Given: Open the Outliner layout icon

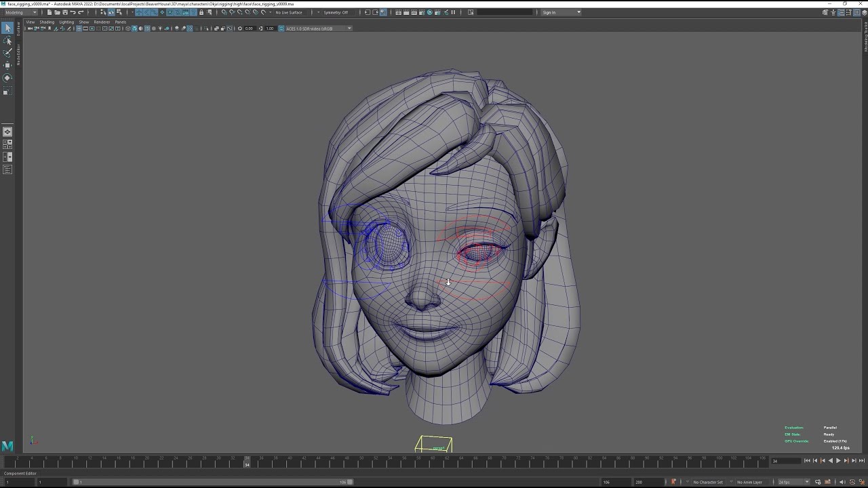Looking at the screenshot, I should pyautogui.click(x=7, y=169).
